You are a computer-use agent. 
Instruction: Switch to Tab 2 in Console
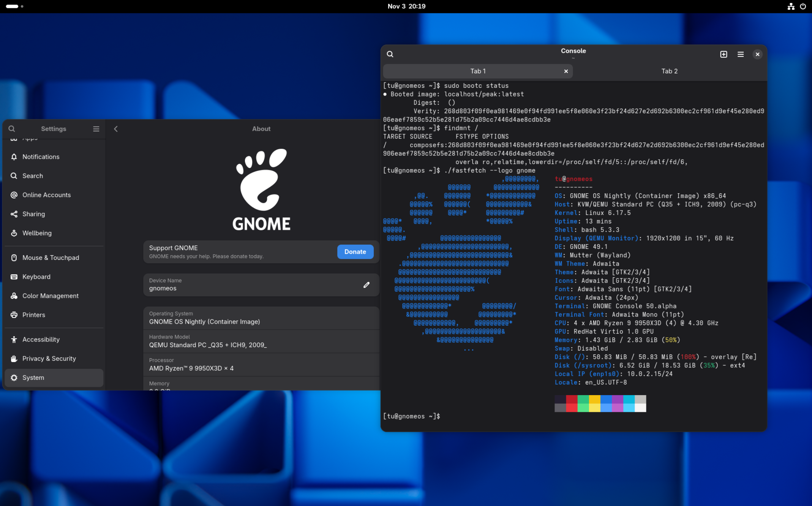pyautogui.click(x=669, y=71)
